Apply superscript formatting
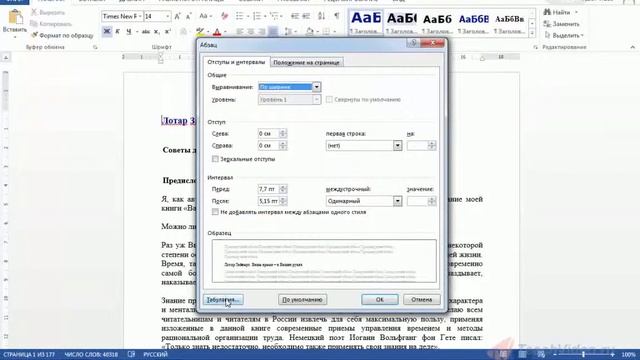Screen dimensions: 640x360 click(167, 31)
